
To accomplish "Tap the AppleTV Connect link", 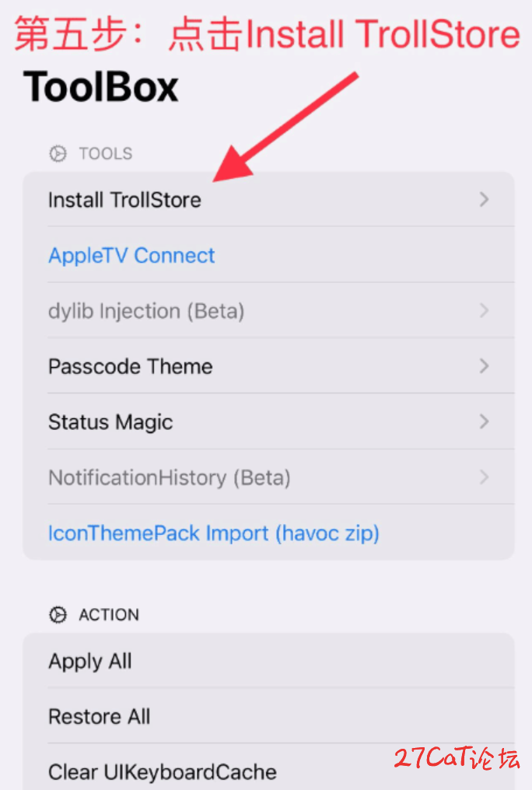I will [x=131, y=256].
